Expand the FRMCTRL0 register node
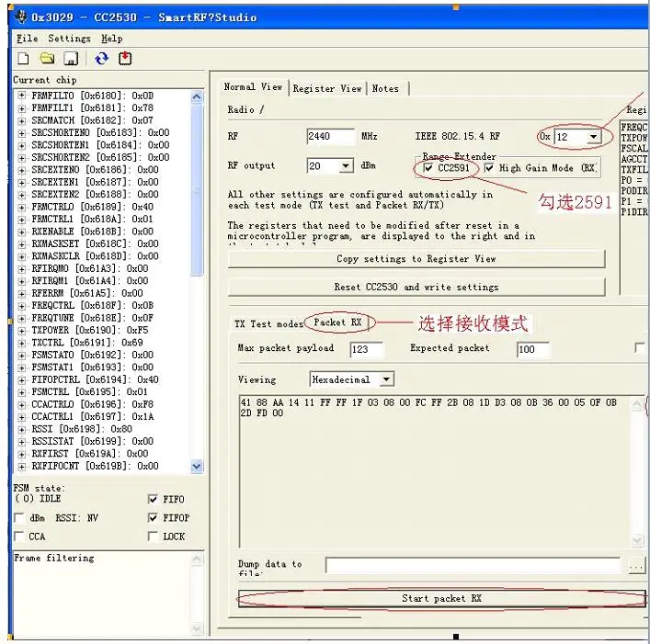This screenshot has width=650, height=644. [21, 207]
